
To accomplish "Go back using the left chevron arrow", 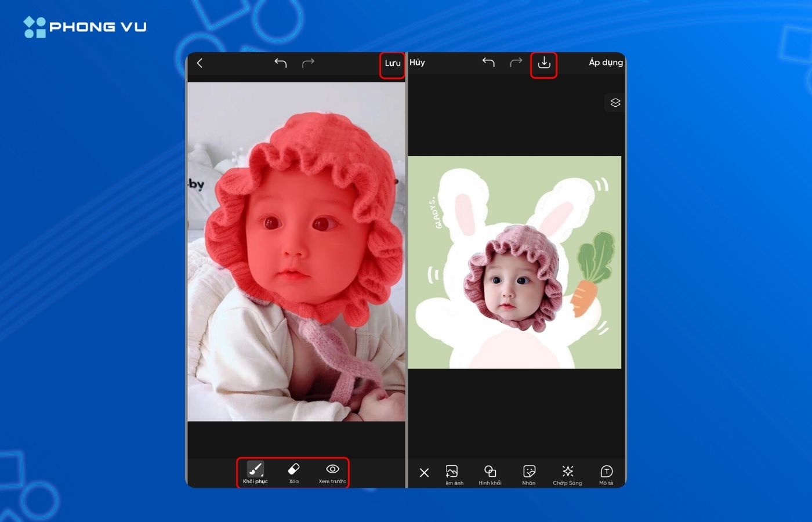I will click(x=200, y=63).
